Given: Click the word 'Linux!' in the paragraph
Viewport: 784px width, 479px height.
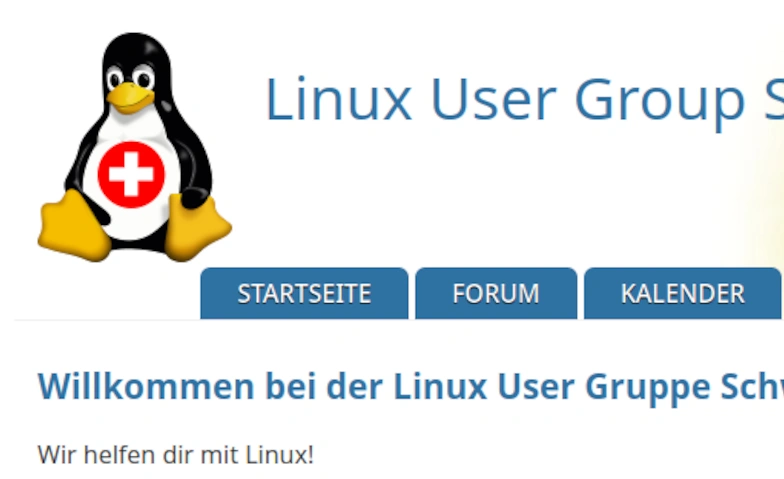Looking at the screenshot, I should [280, 455].
